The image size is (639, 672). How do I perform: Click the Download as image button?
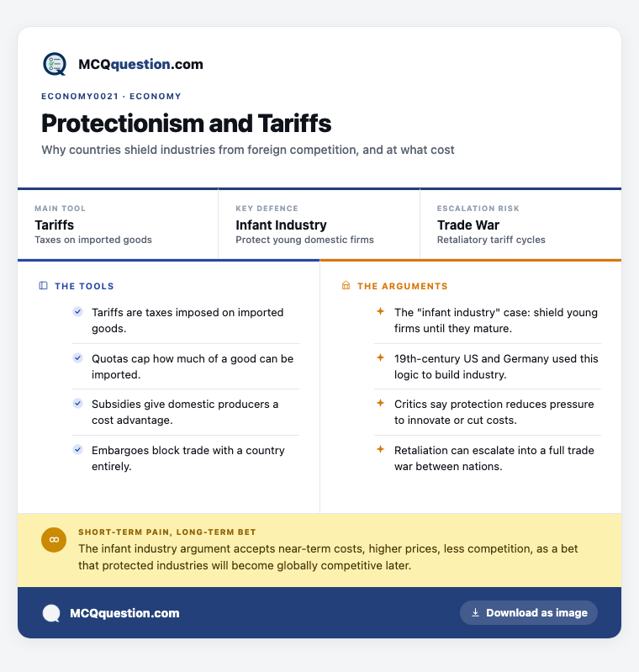click(529, 612)
